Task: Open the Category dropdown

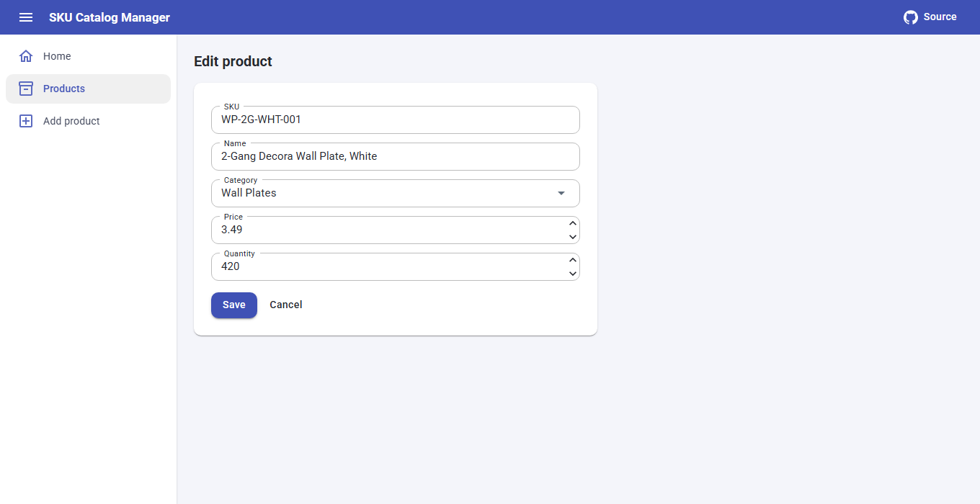Action: (x=396, y=193)
